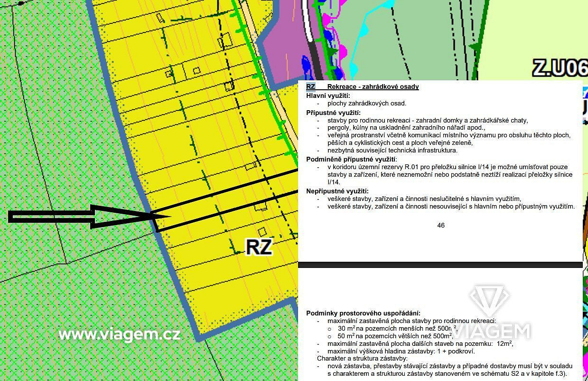Viewport: 588px width, 381px height.
Task: Select the RZ Rekreace heading text
Action: click(363, 87)
